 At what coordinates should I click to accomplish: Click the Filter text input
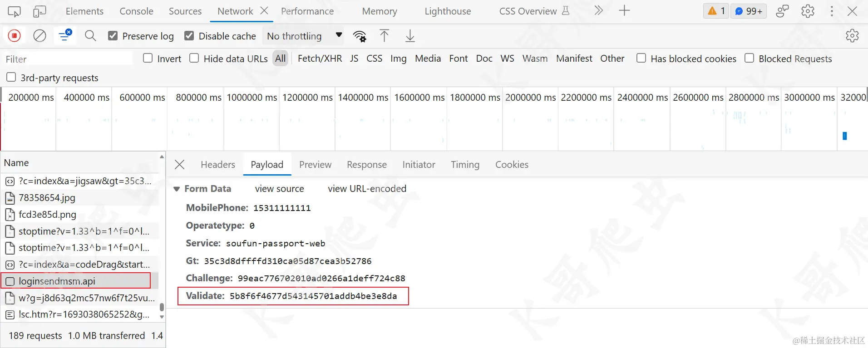[67, 59]
